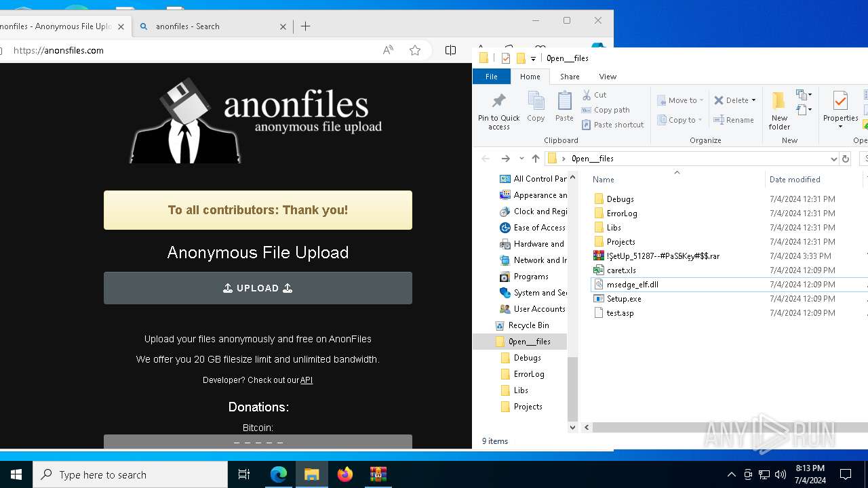Select Ease of Access tree item

pyautogui.click(x=533, y=228)
